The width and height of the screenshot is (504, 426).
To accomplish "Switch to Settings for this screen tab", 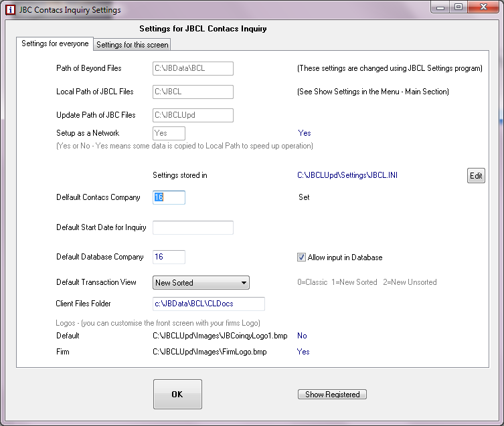I will (132, 45).
